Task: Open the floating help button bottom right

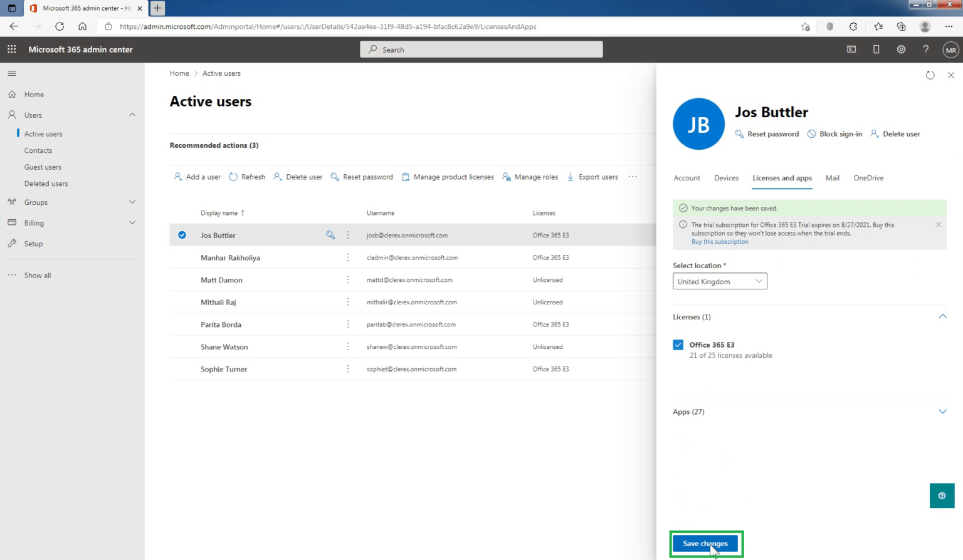Action: 942,495
